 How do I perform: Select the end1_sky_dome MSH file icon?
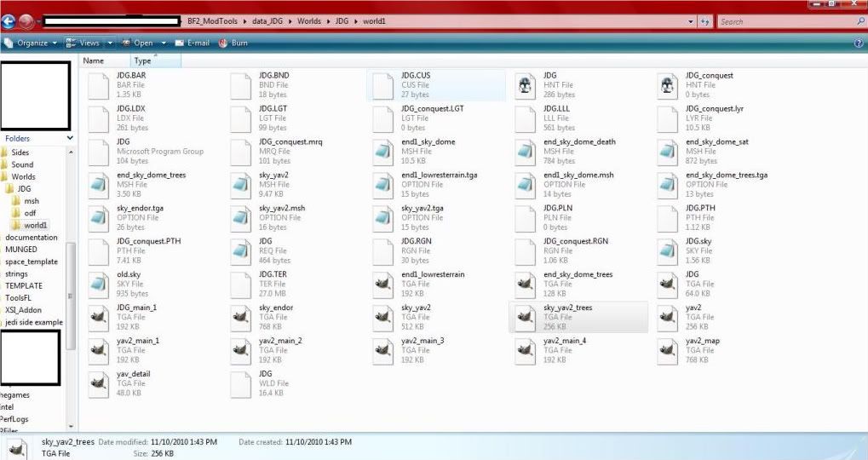pos(383,152)
